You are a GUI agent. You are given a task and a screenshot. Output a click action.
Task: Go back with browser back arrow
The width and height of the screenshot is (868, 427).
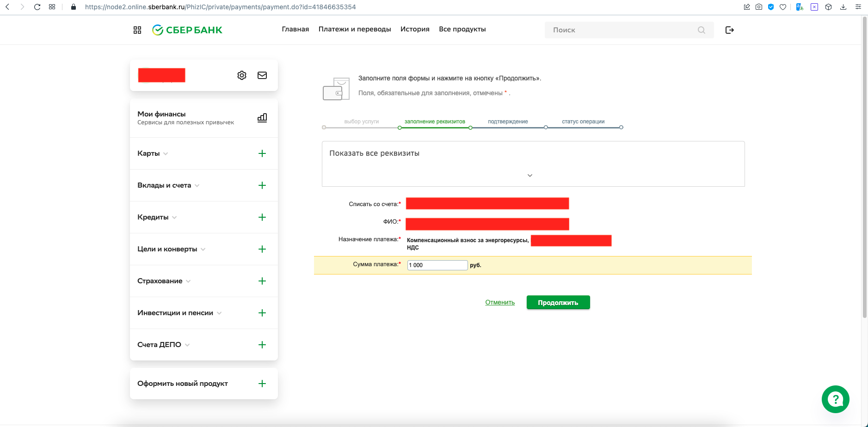click(7, 7)
